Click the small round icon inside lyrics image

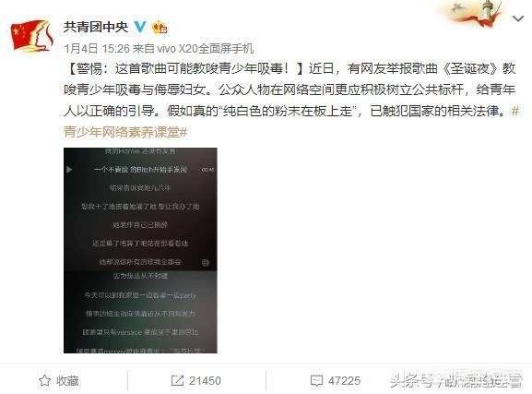click(206, 262)
